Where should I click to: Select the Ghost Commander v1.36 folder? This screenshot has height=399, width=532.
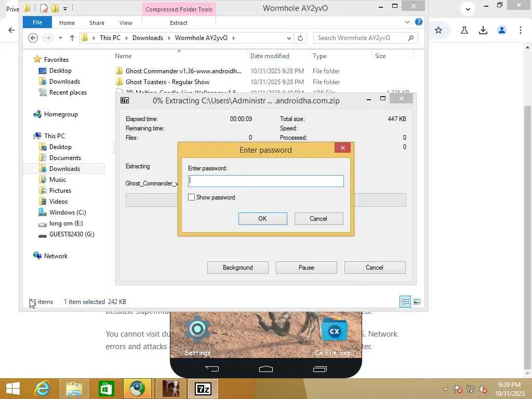(x=183, y=71)
